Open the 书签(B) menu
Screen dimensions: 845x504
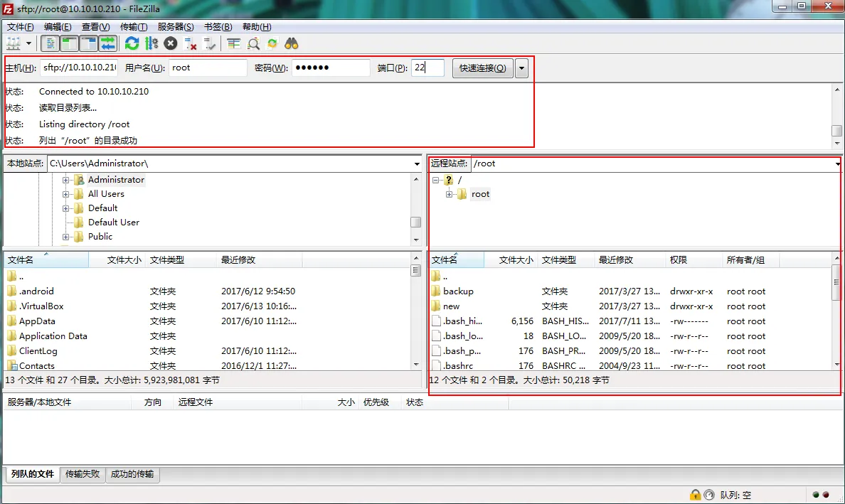coord(218,27)
